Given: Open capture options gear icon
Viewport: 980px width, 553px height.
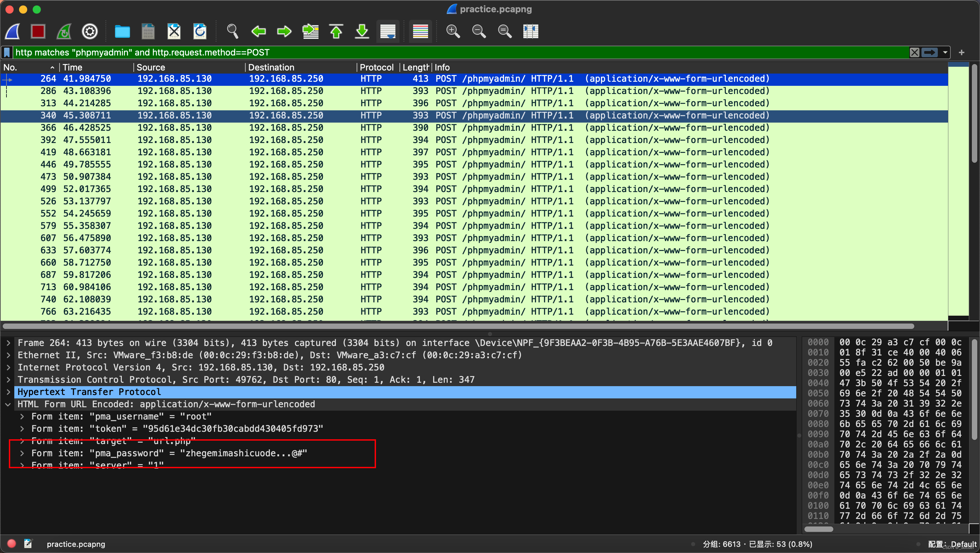Looking at the screenshot, I should [x=90, y=31].
